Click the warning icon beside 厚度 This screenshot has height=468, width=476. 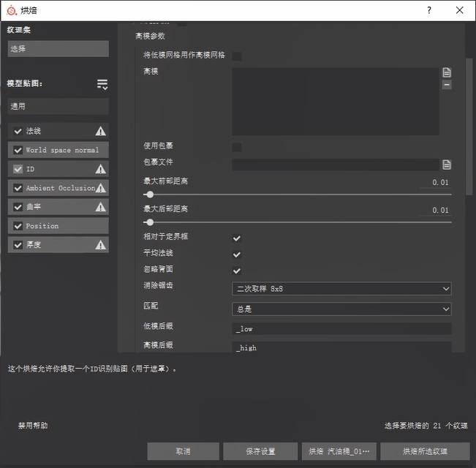100,246
